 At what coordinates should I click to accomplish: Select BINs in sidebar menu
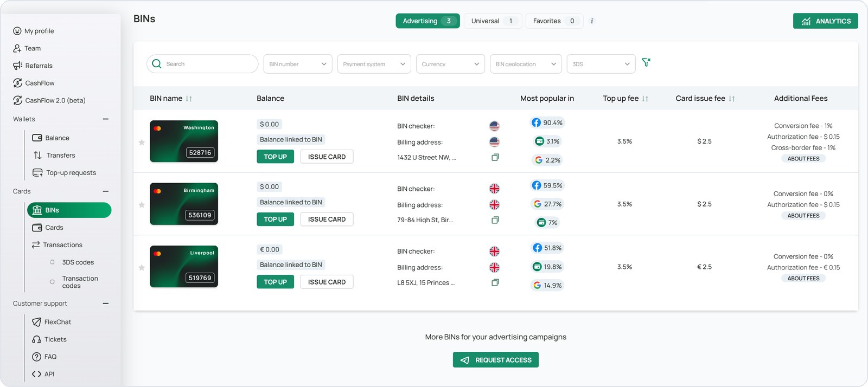point(69,210)
